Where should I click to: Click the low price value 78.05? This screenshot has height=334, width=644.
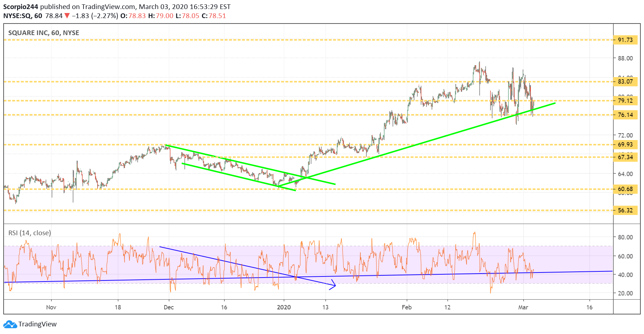190,16
